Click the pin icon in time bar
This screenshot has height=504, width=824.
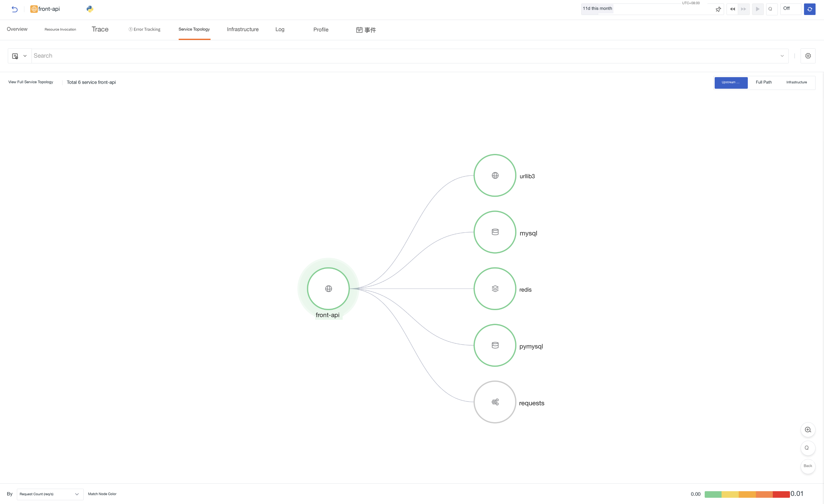718,9
